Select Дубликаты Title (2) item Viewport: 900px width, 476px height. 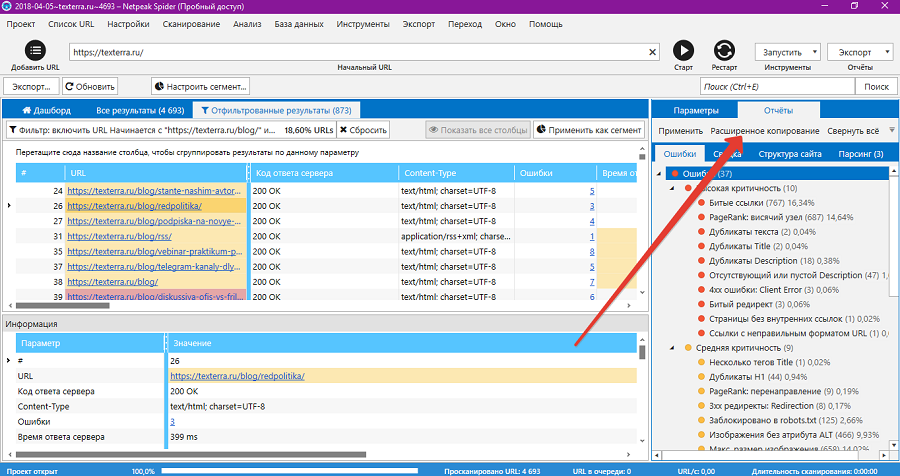(759, 246)
